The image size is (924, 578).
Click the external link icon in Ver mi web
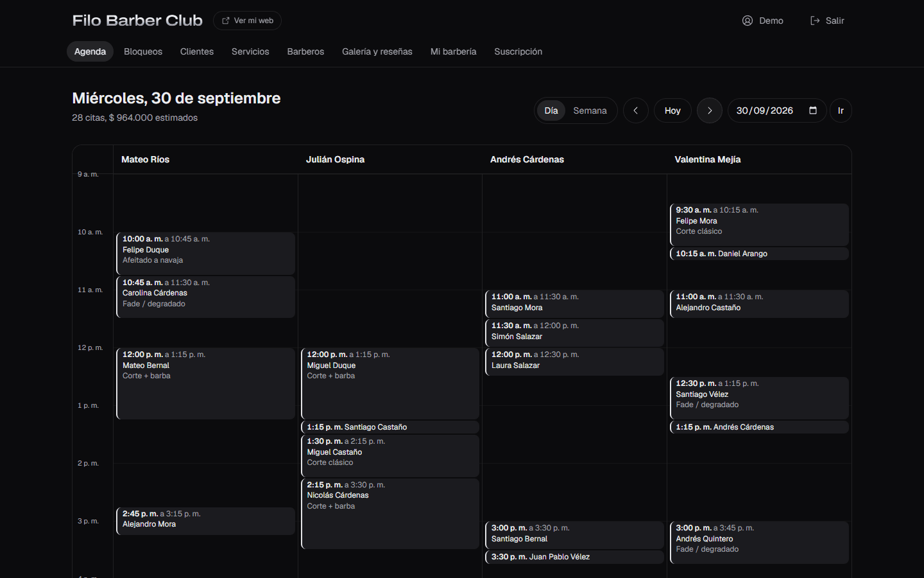tap(226, 21)
